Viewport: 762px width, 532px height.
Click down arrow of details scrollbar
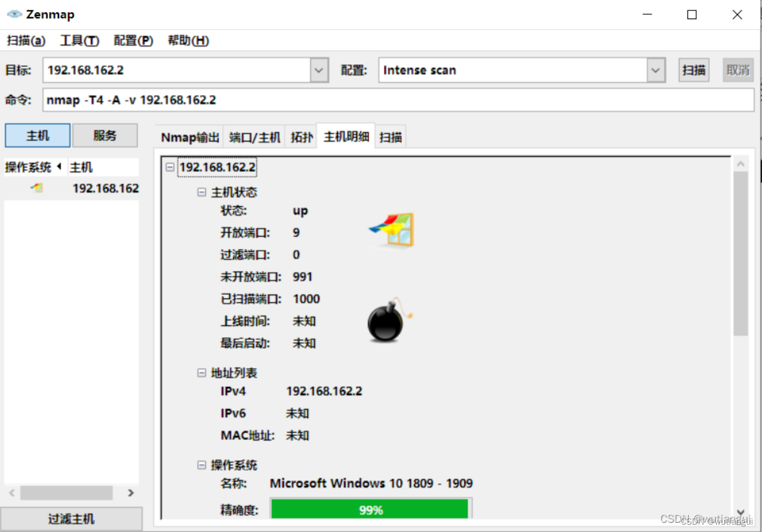click(x=740, y=512)
